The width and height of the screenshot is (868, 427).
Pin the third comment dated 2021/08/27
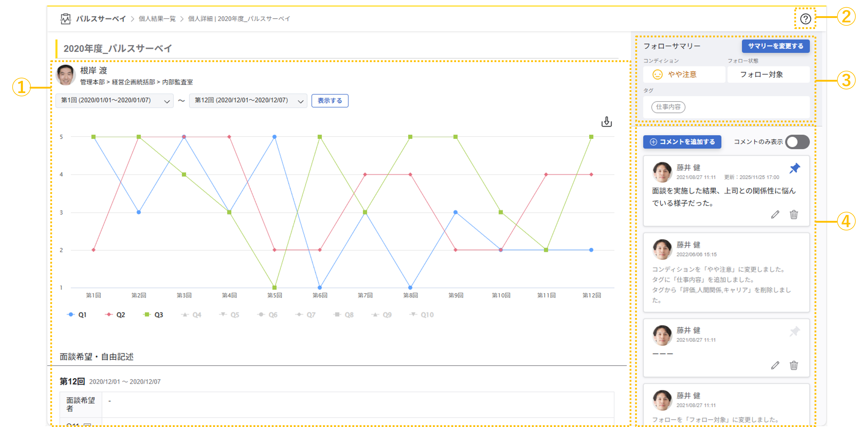795,331
